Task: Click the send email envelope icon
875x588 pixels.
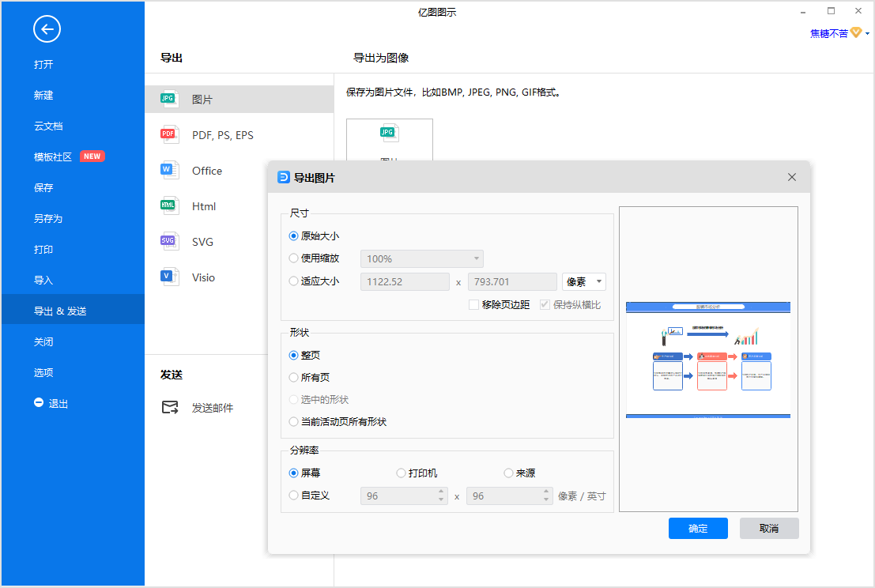Action: click(170, 407)
